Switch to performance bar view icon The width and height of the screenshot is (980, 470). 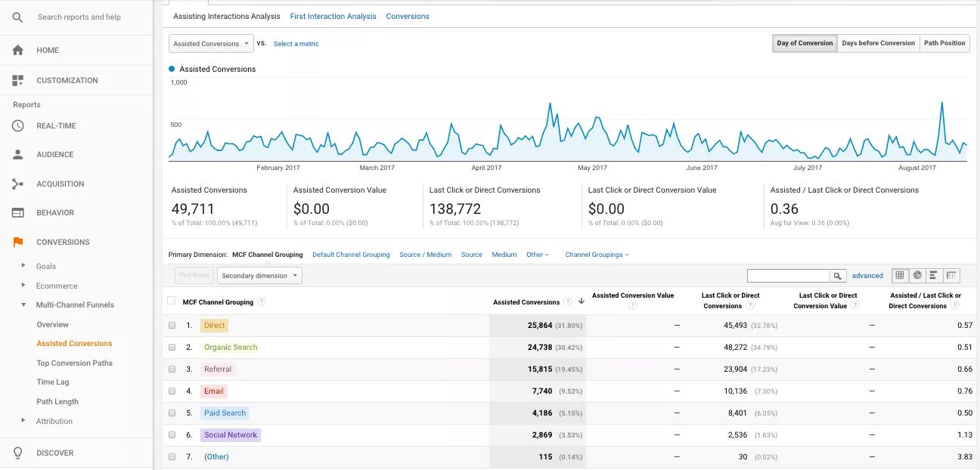tap(935, 275)
